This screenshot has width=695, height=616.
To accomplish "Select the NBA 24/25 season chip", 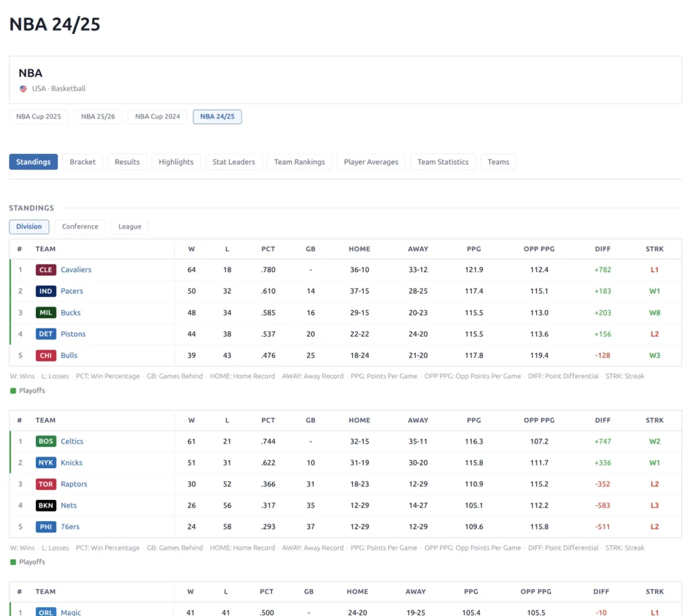I will (217, 117).
